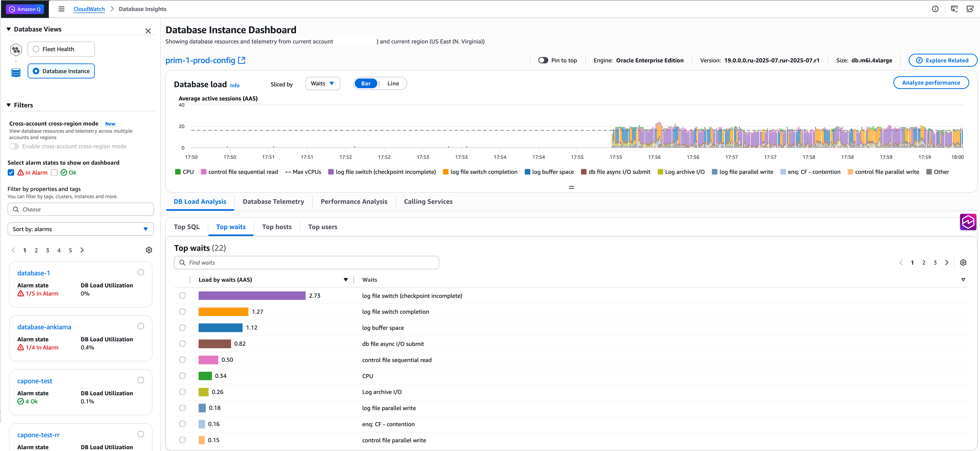
Task: Click the log file switch completion orange swatch
Action: click(446, 172)
